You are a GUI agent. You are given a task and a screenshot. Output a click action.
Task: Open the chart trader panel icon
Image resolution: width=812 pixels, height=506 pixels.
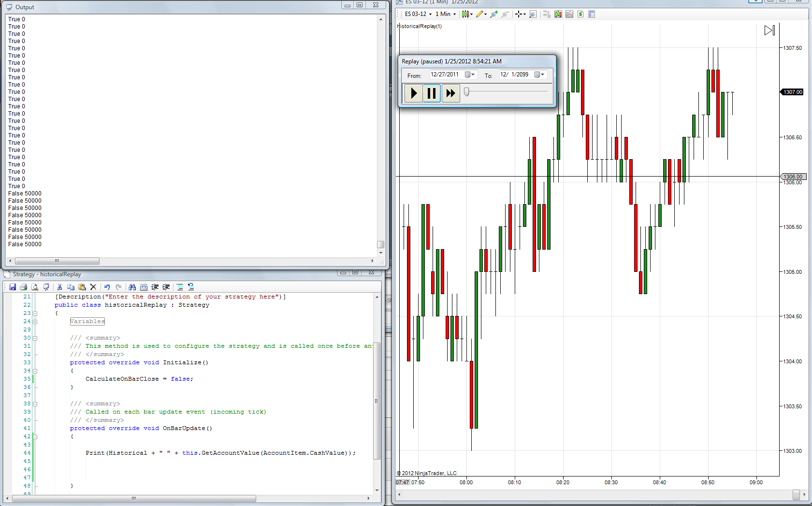coord(547,14)
